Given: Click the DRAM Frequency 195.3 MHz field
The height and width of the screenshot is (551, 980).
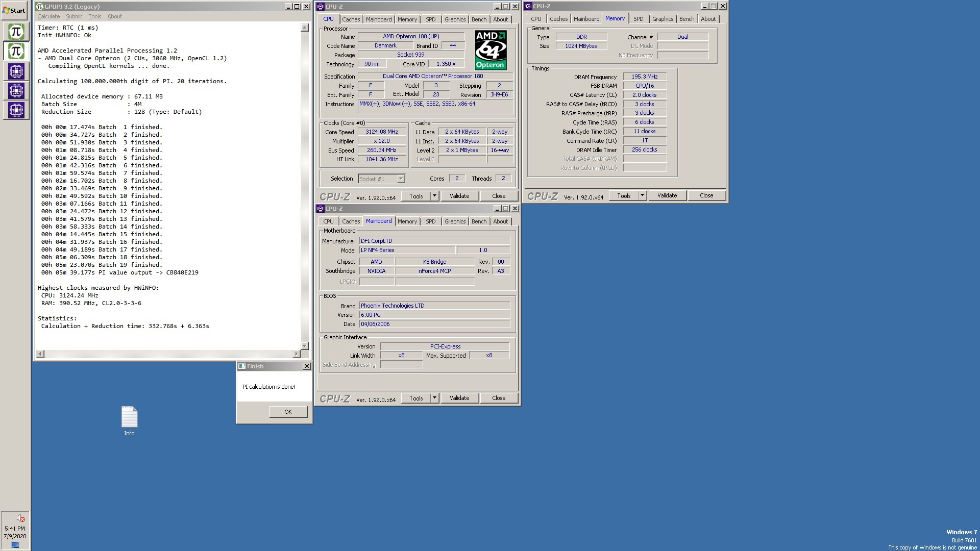Looking at the screenshot, I should [645, 77].
